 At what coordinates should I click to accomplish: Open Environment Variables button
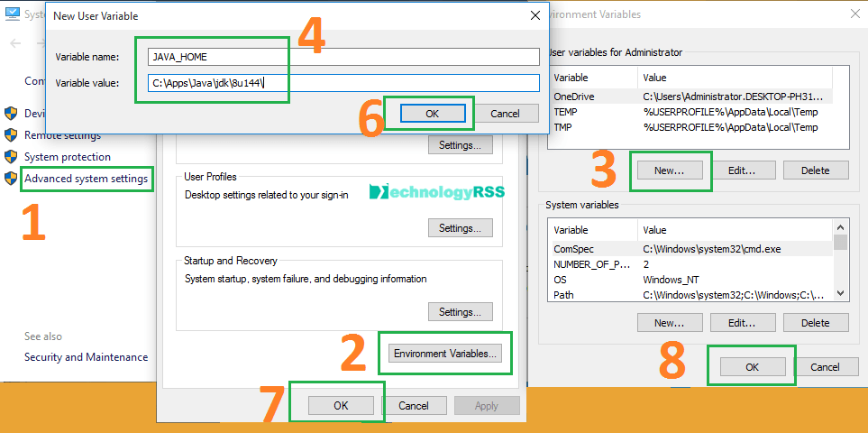point(445,354)
